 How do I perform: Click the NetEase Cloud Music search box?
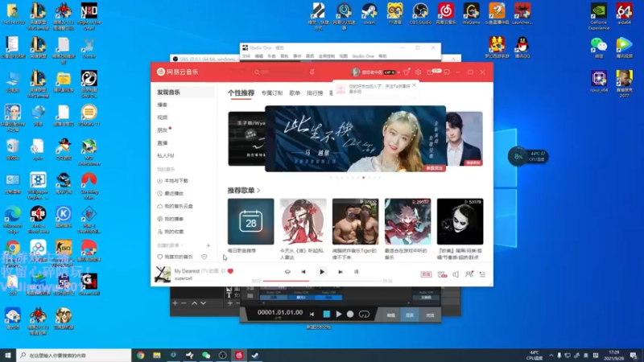pyautogui.click(x=279, y=72)
